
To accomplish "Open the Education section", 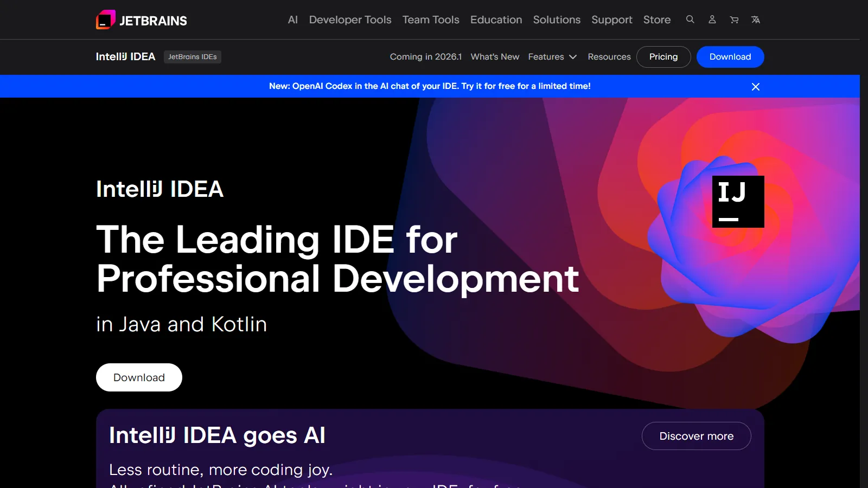I will (x=496, y=20).
